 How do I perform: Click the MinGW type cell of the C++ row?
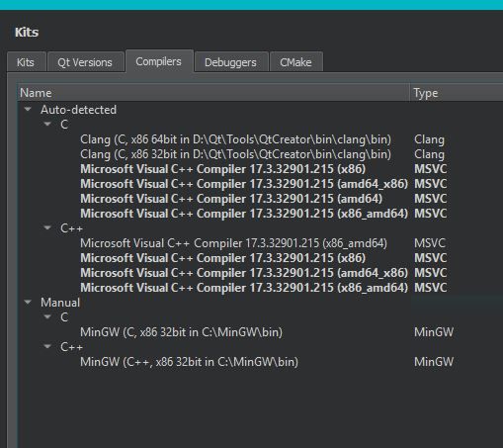pyautogui.click(x=434, y=362)
